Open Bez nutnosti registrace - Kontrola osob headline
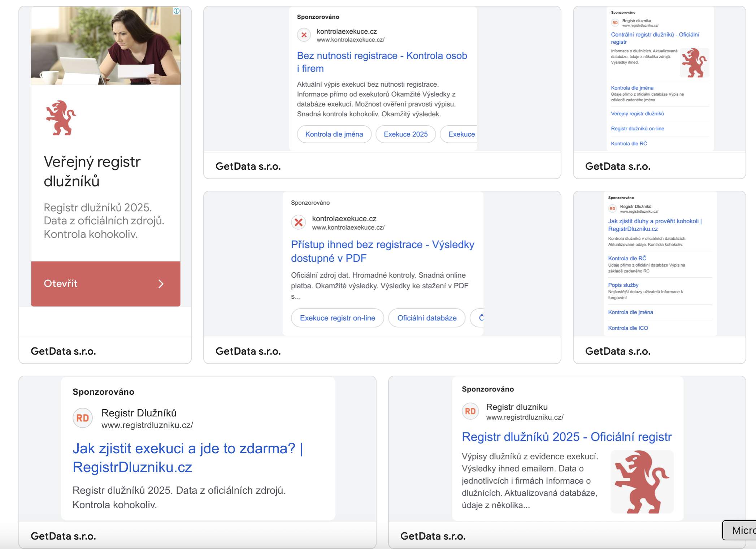Screen dimensions: 756x549 pyautogui.click(x=382, y=62)
